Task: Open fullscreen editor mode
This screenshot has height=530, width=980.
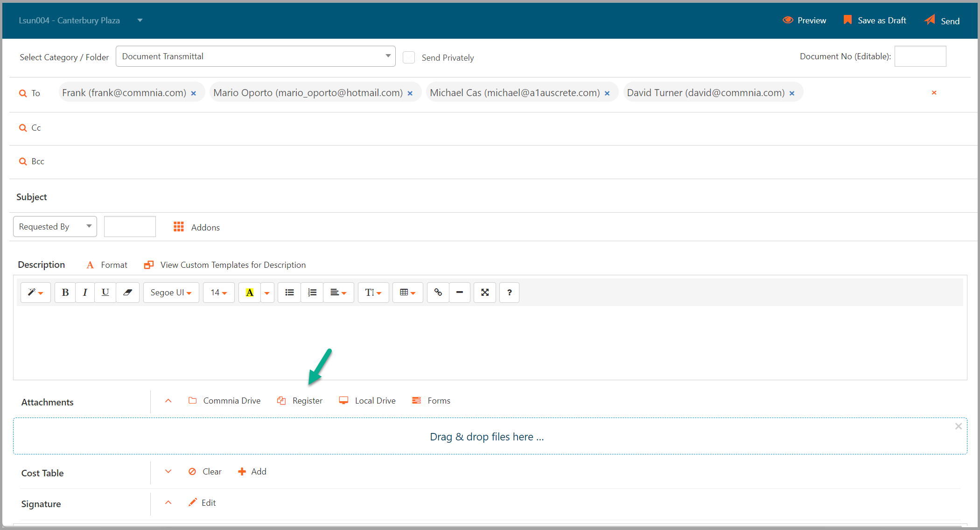Action: 485,293
